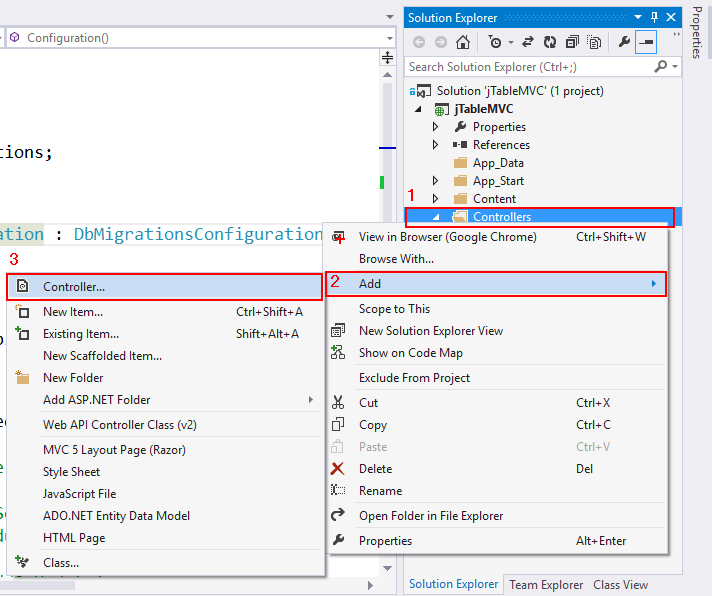The image size is (712, 596).
Task: Expand the Content folder
Action: tap(435, 199)
